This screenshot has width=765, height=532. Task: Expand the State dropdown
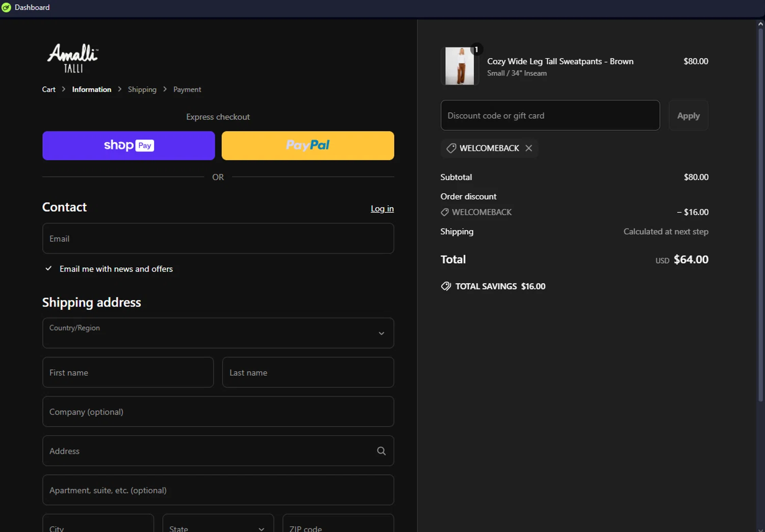pyautogui.click(x=218, y=523)
